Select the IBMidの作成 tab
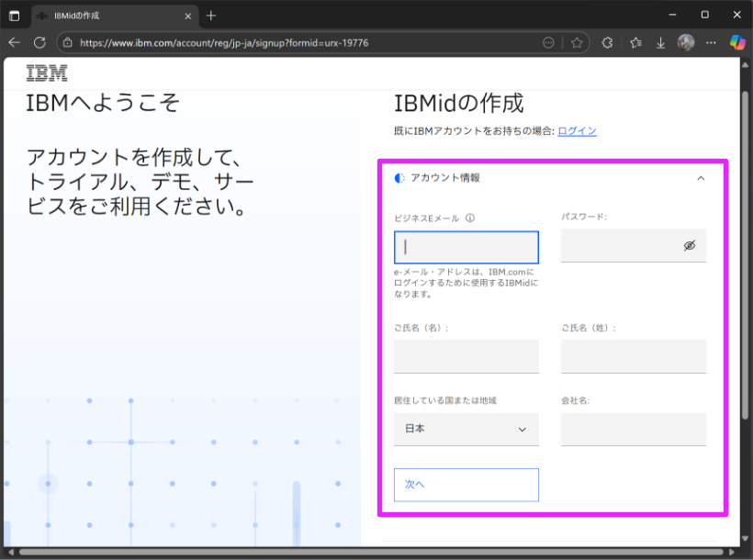The height and width of the screenshot is (560, 753). pos(114,17)
